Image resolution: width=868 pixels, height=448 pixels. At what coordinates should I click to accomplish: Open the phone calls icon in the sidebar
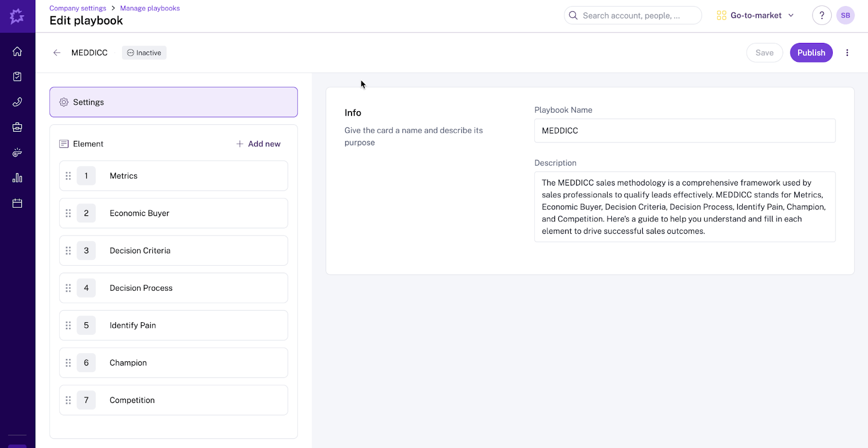(17, 102)
